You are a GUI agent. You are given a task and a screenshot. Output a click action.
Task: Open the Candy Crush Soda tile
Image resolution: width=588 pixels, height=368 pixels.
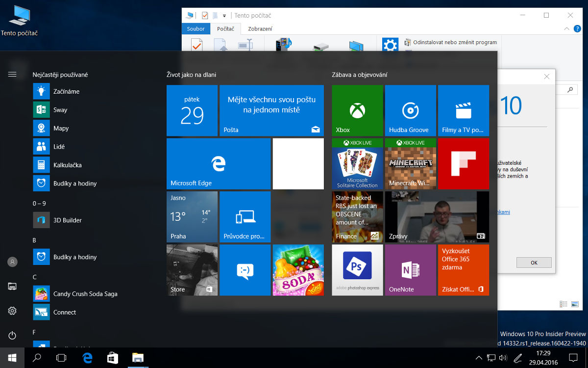298,270
